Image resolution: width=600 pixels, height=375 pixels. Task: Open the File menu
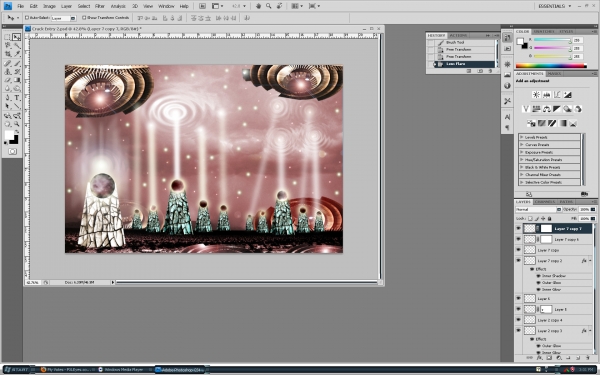tap(21, 6)
